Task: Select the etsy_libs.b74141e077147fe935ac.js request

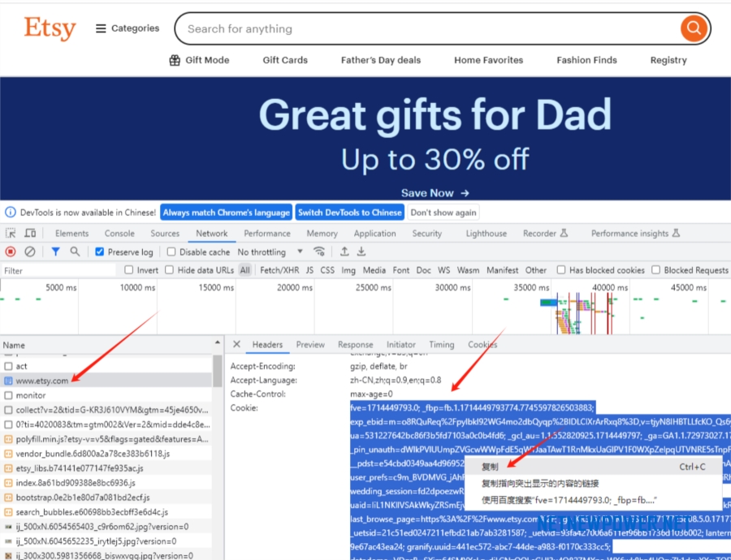Action: coord(106,468)
